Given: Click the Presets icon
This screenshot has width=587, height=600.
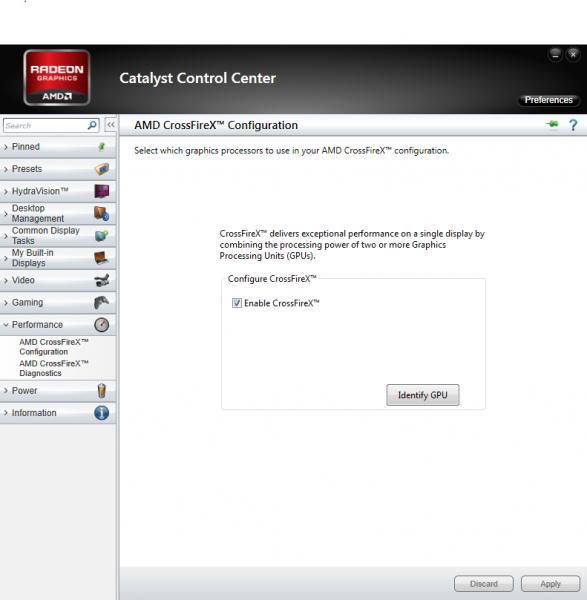Looking at the screenshot, I should click(102, 169).
